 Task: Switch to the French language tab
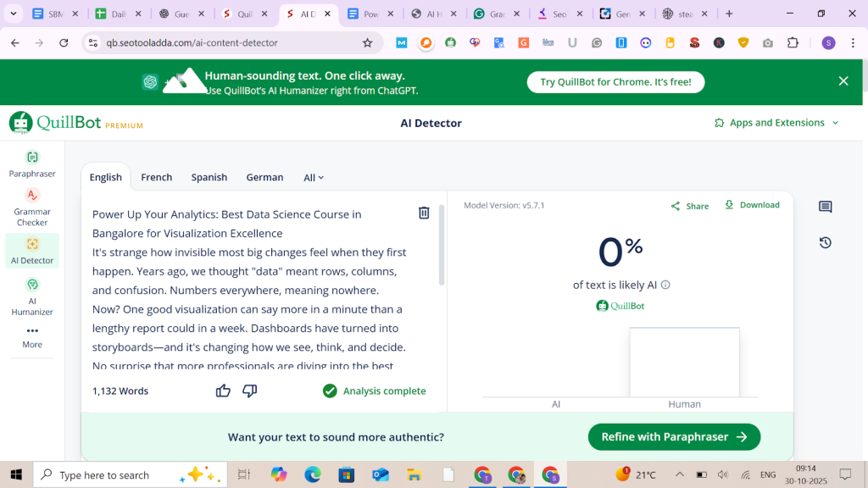click(156, 178)
